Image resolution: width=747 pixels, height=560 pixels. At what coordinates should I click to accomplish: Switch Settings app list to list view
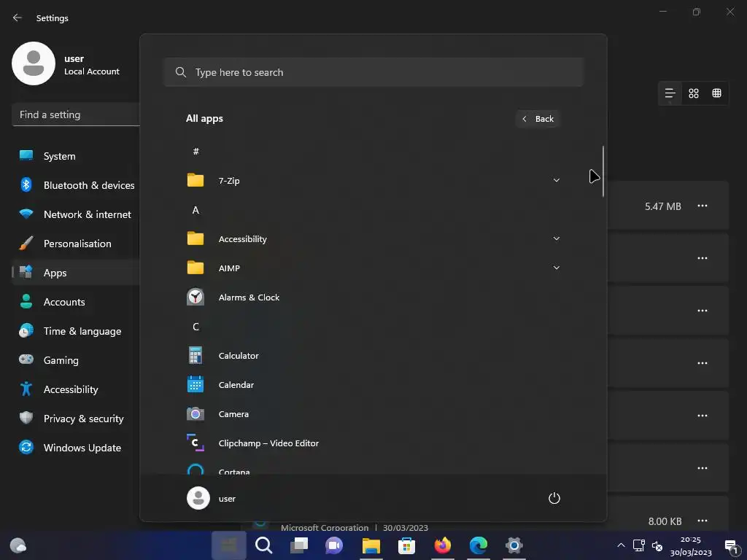pos(670,93)
